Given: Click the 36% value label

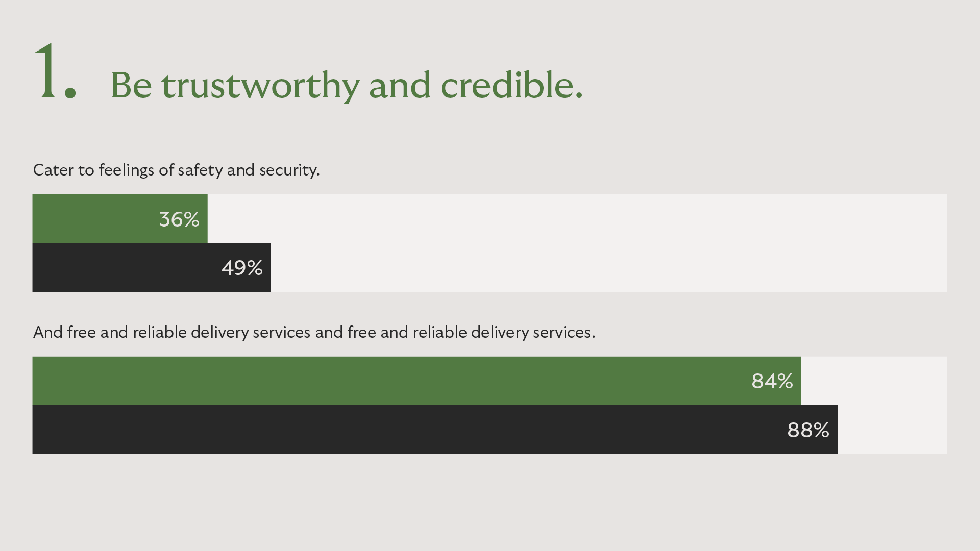Looking at the screenshot, I should click(x=179, y=219).
